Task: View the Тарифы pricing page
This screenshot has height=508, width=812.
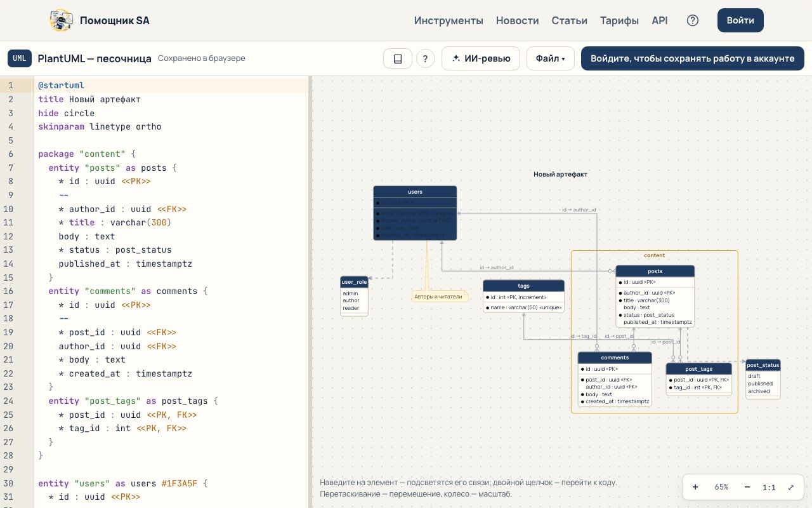Action: click(620, 20)
